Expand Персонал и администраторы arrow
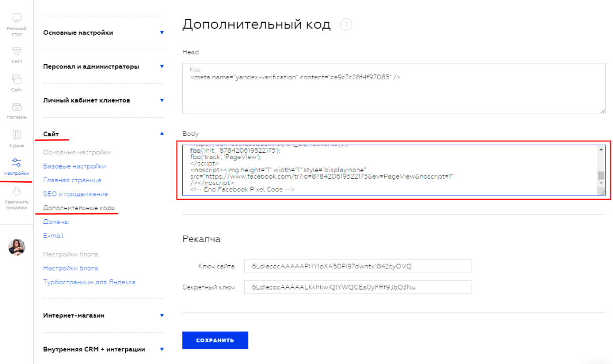Screen dimensions: 613x364 pos(162,67)
